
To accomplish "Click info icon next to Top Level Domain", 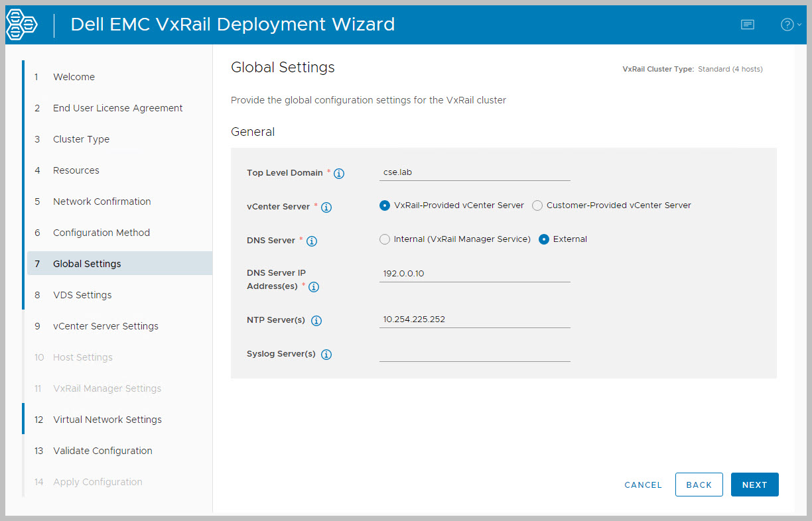I will pos(339,174).
